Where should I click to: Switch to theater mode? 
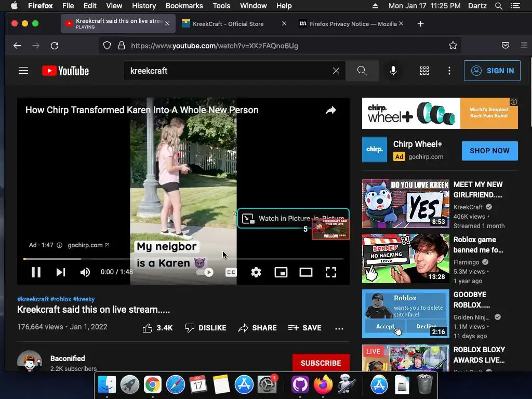[305, 272]
